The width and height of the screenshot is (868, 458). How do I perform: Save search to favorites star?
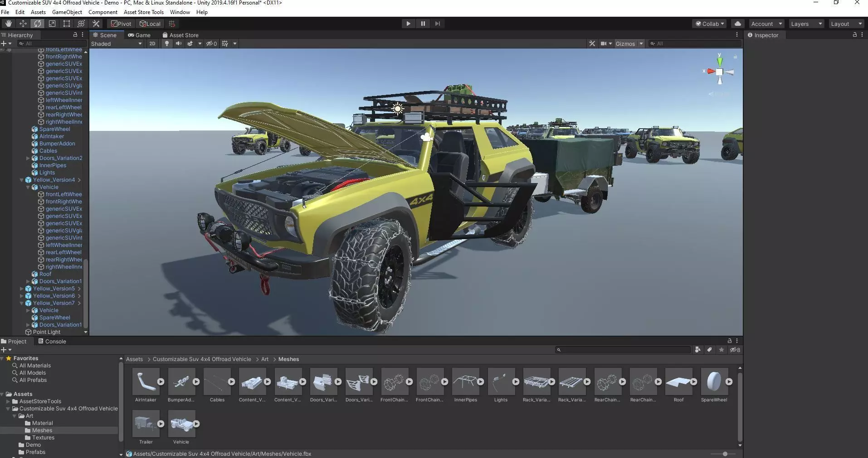[x=721, y=350]
